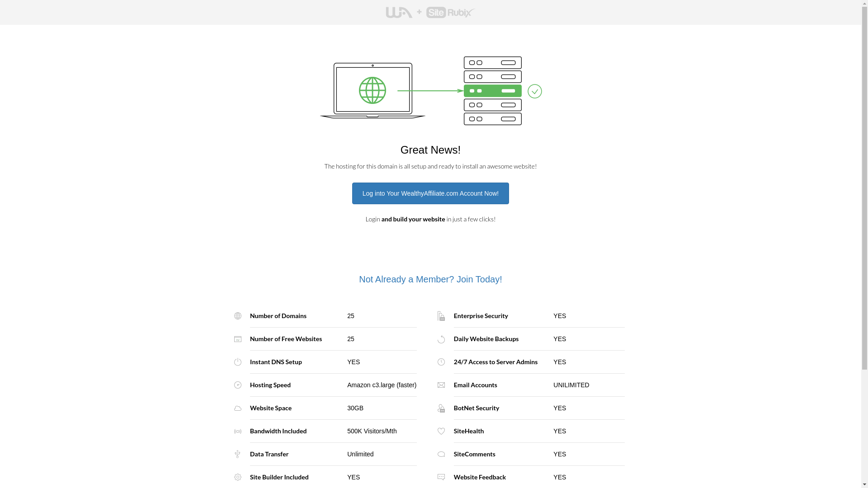868x488 pixels.
Task: Click the SiteRubix logo in header
Action: click(x=450, y=13)
